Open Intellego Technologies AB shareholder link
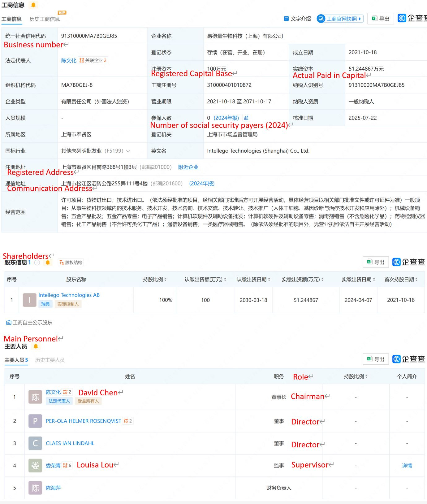 (69, 295)
